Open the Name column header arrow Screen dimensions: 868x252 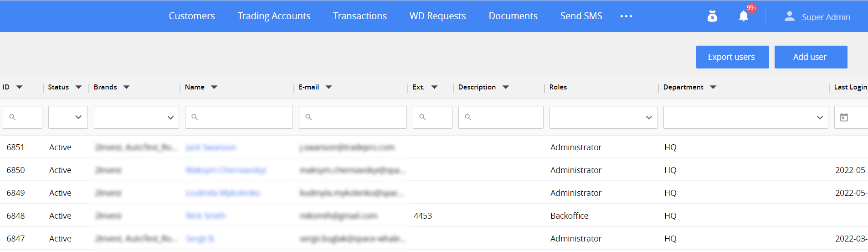tap(214, 87)
